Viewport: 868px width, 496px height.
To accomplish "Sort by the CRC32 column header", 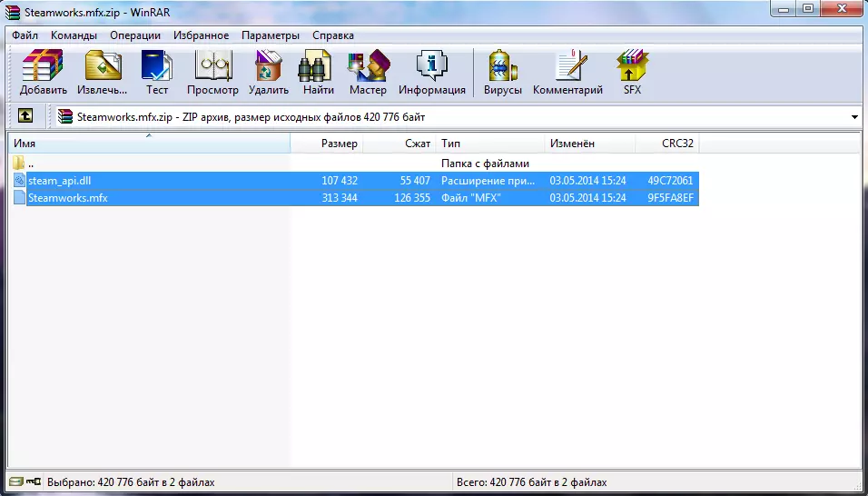I will pos(667,144).
